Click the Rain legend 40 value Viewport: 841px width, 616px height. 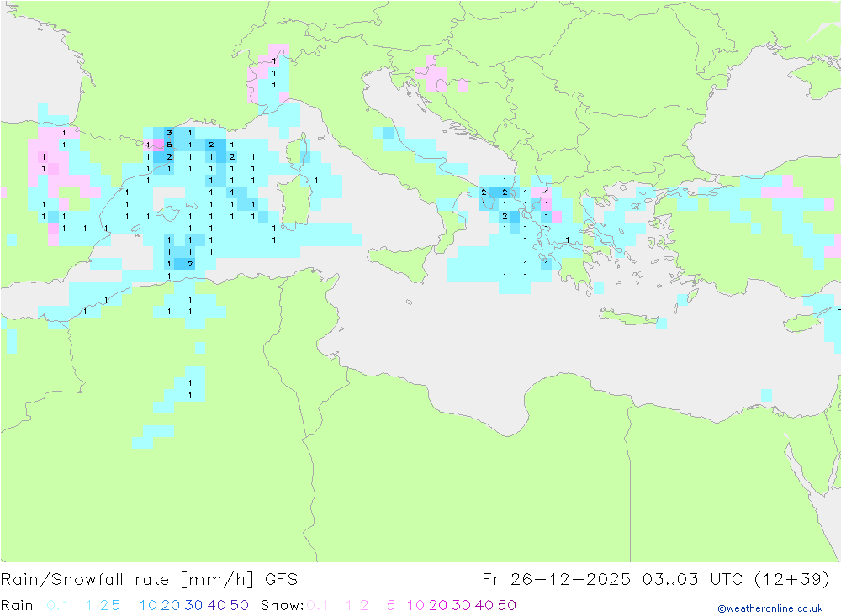click(217, 605)
